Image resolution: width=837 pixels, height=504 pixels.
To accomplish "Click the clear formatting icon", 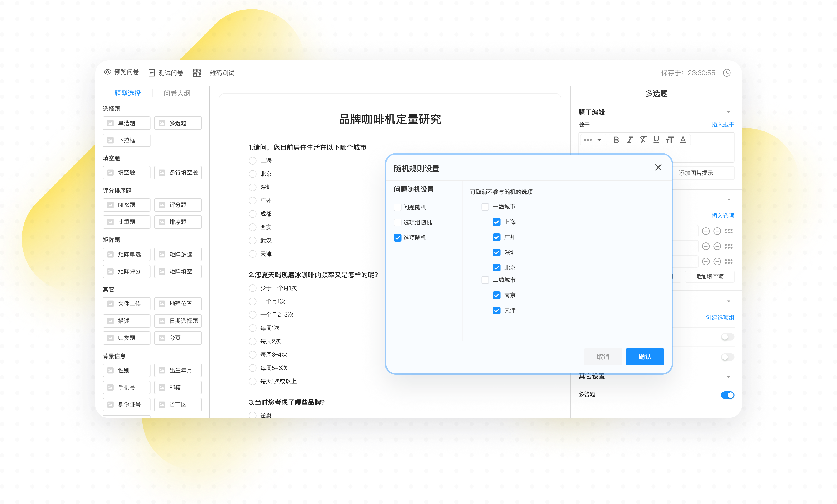I will pos(643,140).
